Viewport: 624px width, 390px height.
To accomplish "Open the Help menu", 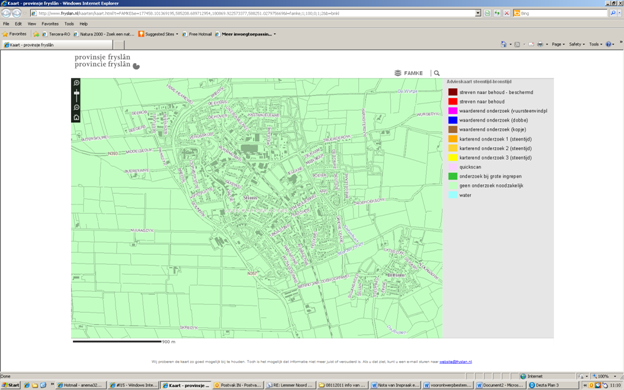I will (84, 24).
